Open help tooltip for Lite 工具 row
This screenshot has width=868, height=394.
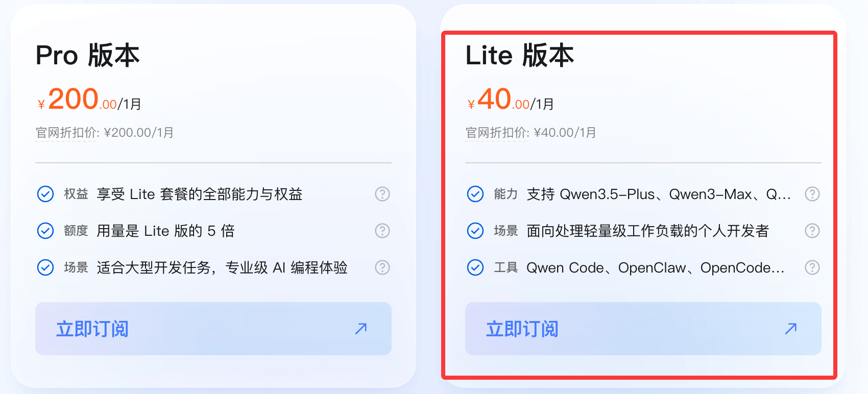click(x=812, y=267)
